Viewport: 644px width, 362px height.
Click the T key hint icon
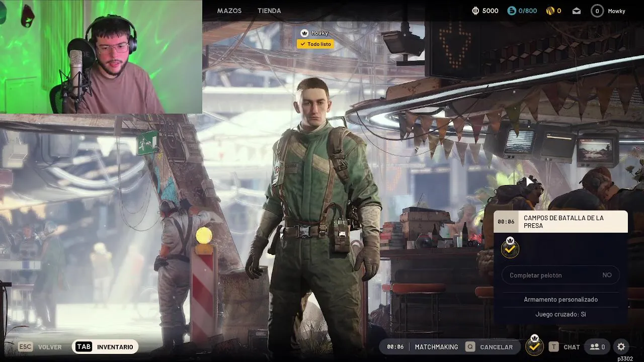coord(553,347)
